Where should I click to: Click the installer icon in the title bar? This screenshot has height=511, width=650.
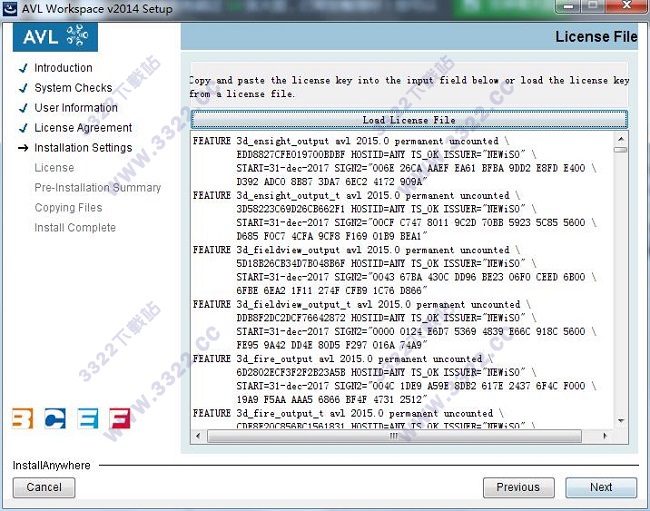coord(10,9)
